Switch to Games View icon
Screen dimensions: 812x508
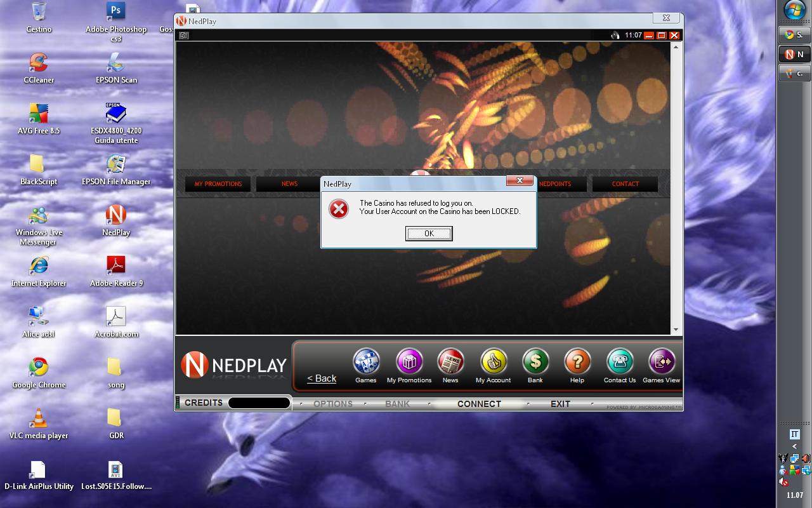pyautogui.click(x=661, y=362)
